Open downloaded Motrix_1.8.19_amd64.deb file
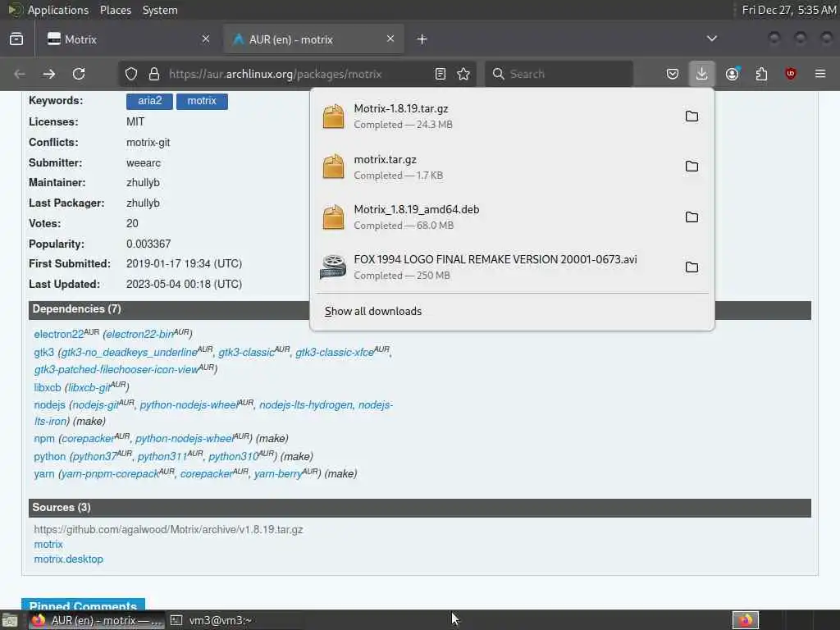 pos(495,217)
